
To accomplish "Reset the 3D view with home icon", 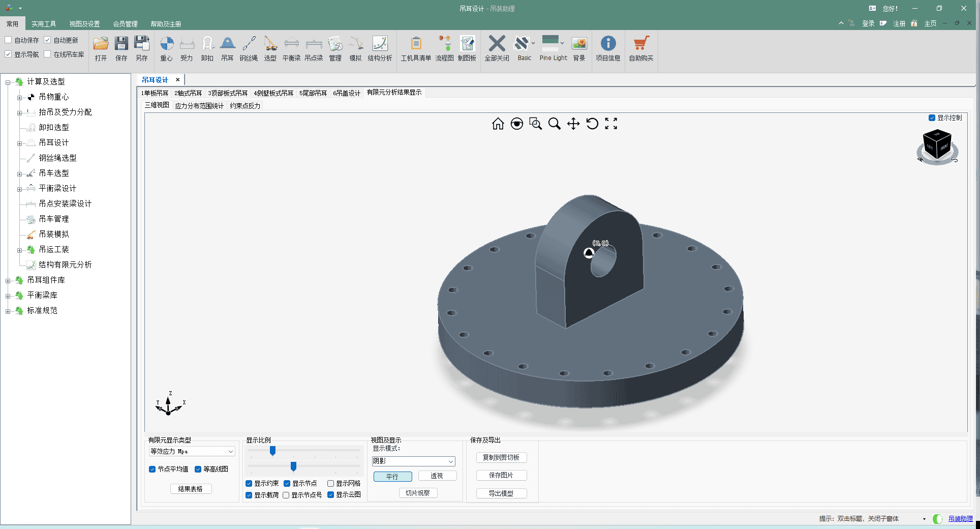I will [x=498, y=124].
